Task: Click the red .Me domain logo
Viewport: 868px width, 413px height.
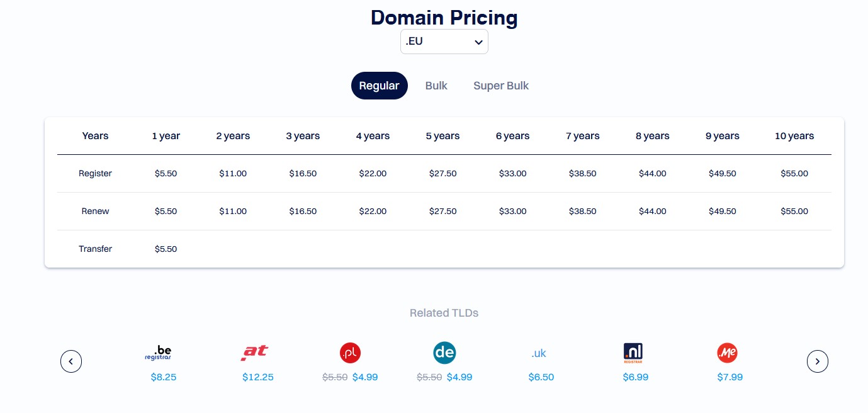Action: point(727,353)
